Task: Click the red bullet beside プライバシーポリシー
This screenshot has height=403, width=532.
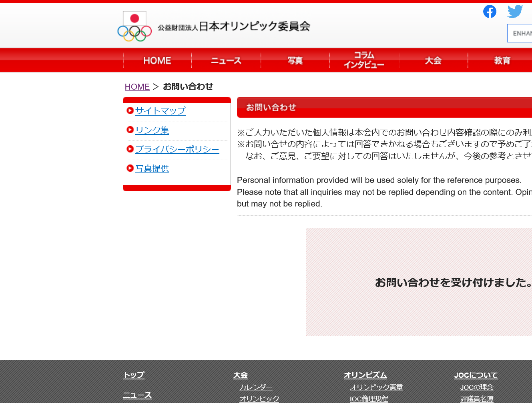Action: (130, 149)
